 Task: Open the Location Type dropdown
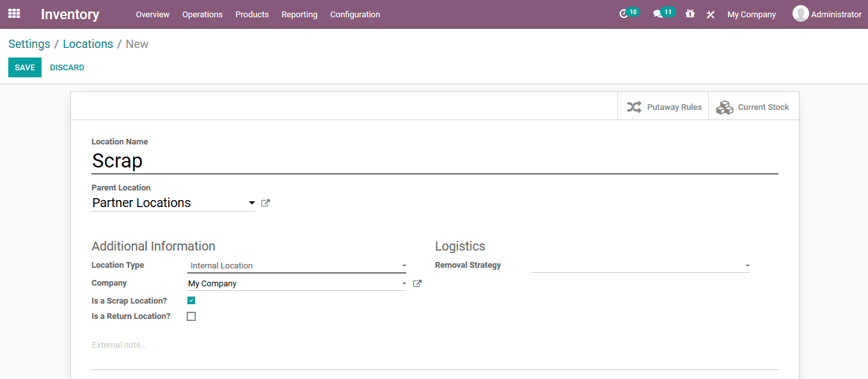(x=403, y=265)
